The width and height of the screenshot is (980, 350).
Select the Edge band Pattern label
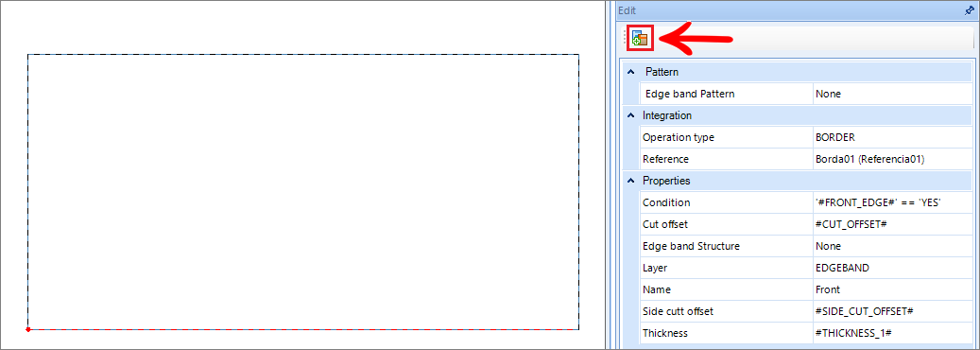(x=690, y=94)
